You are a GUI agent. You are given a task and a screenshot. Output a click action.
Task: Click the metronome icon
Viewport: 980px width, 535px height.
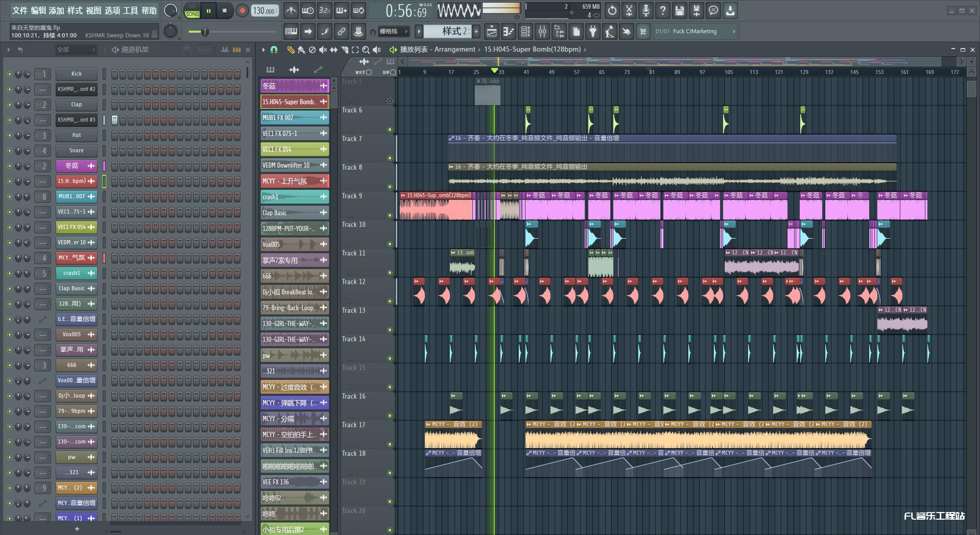click(x=291, y=10)
